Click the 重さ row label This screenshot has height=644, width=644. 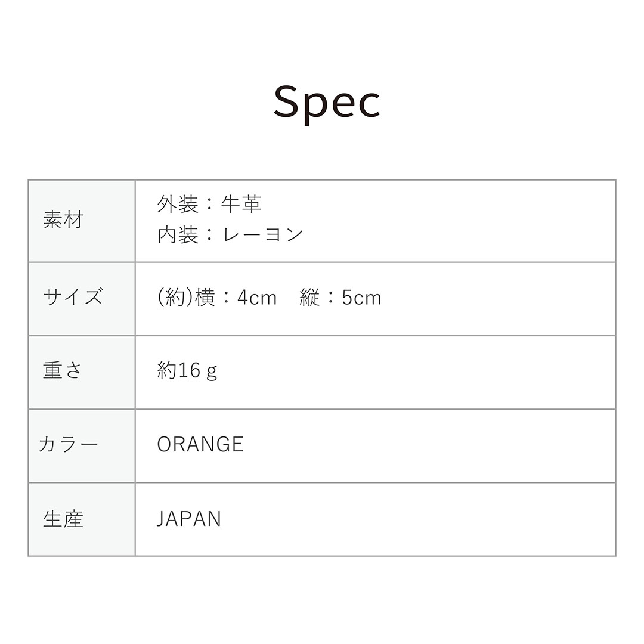tap(63, 371)
